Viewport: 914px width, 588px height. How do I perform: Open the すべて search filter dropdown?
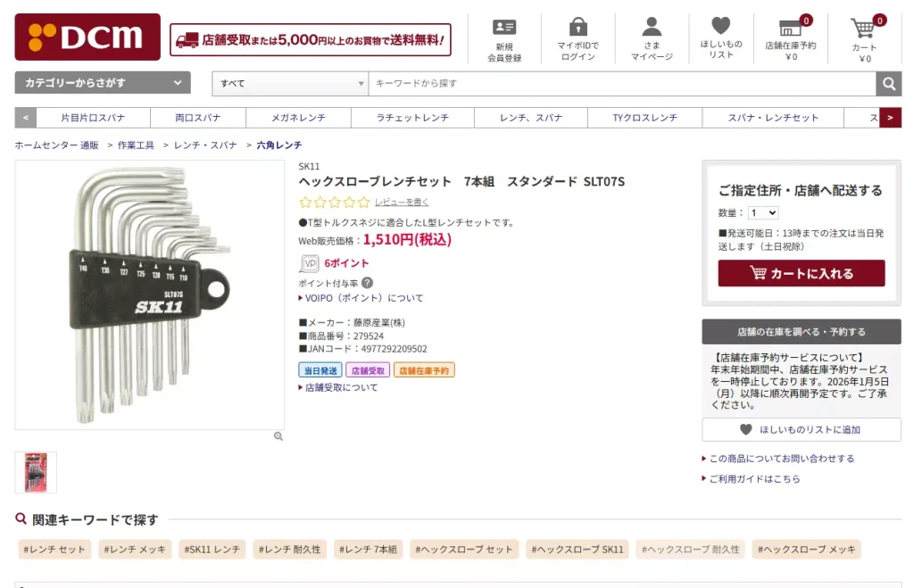[x=288, y=82]
